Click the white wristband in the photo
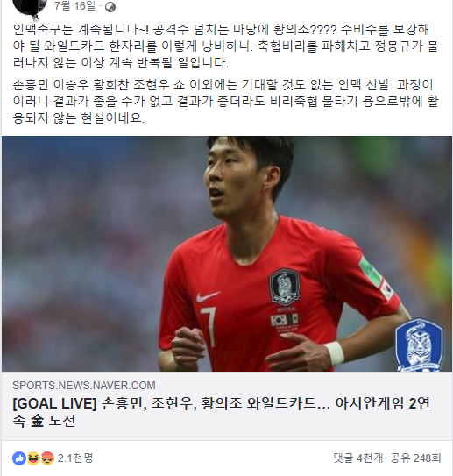The height and width of the screenshot is (476, 453). (334, 353)
